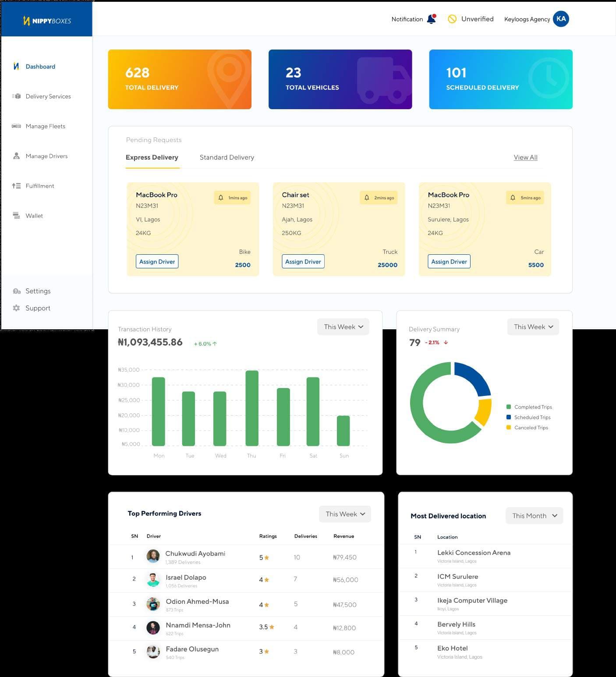Open Most Delivered location This Month dropdown
Image resolution: width=616 pixels, height=677 pixels.
pos(535,516)
